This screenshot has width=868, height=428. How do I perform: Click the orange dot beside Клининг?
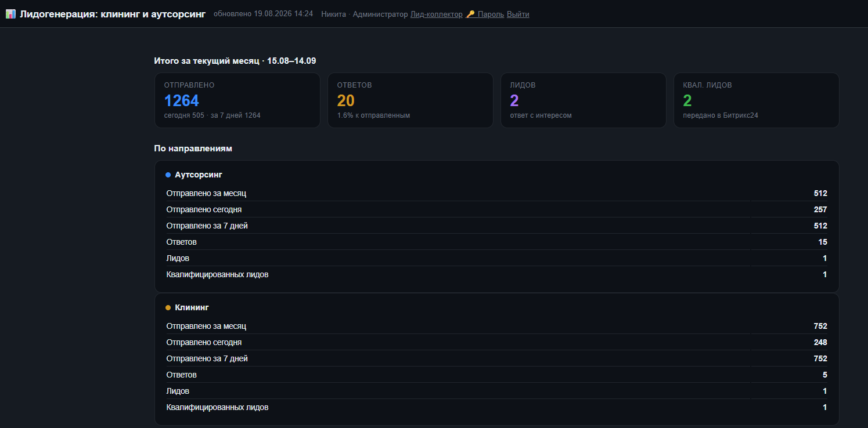tap(168, 307)
